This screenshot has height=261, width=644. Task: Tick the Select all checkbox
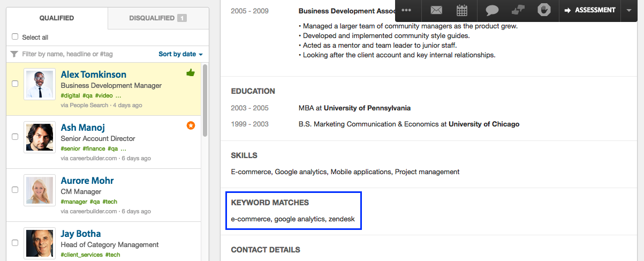click(15, 37)
